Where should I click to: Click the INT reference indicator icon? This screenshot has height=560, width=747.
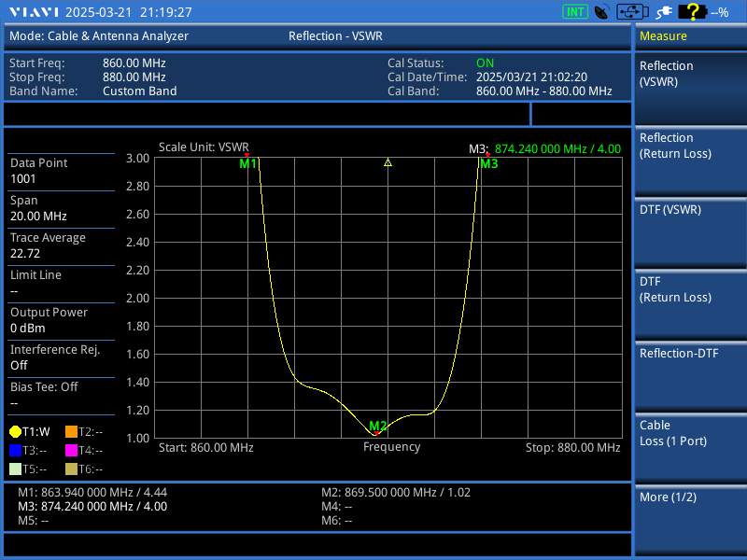point(574,12)
